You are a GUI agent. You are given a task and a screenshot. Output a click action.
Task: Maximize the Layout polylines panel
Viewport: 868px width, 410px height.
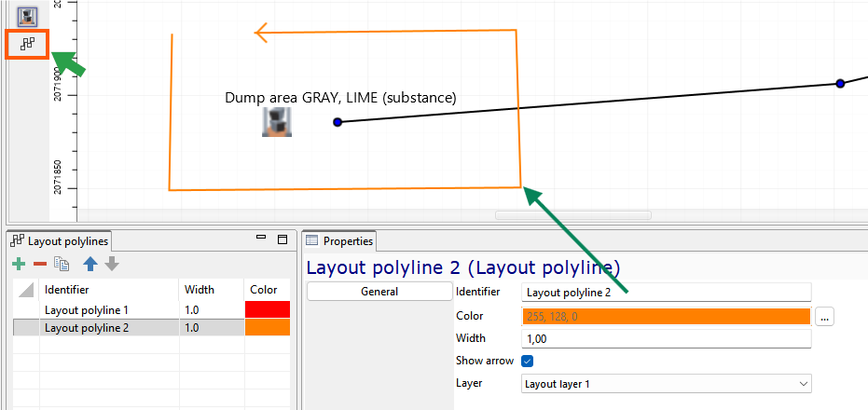click(282, 239)
